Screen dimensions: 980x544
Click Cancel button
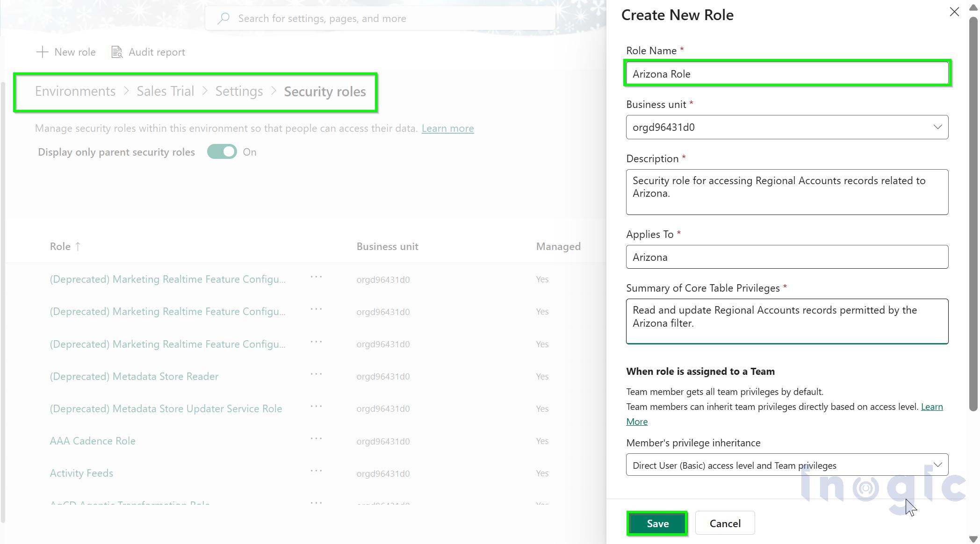pyautogui.click(x=725, y=523)
